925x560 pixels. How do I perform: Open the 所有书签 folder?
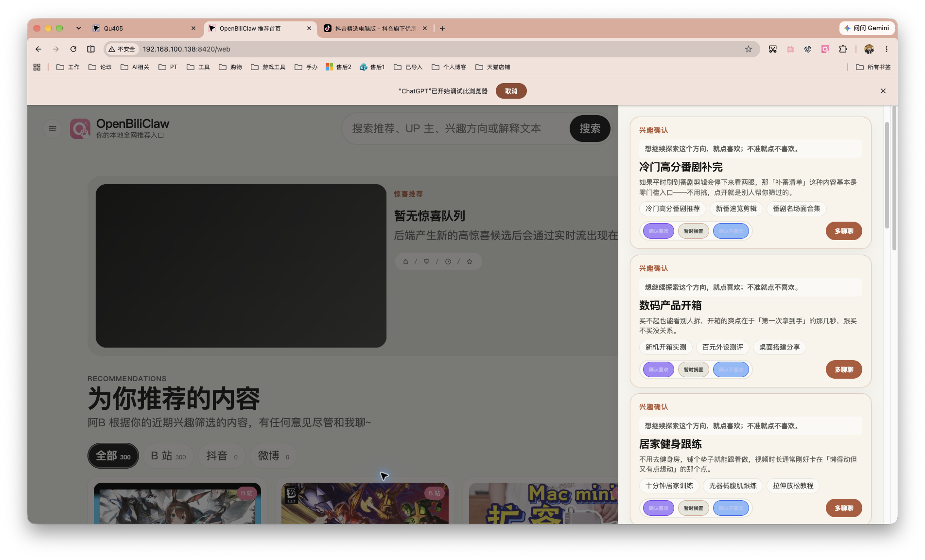point(873,67)
